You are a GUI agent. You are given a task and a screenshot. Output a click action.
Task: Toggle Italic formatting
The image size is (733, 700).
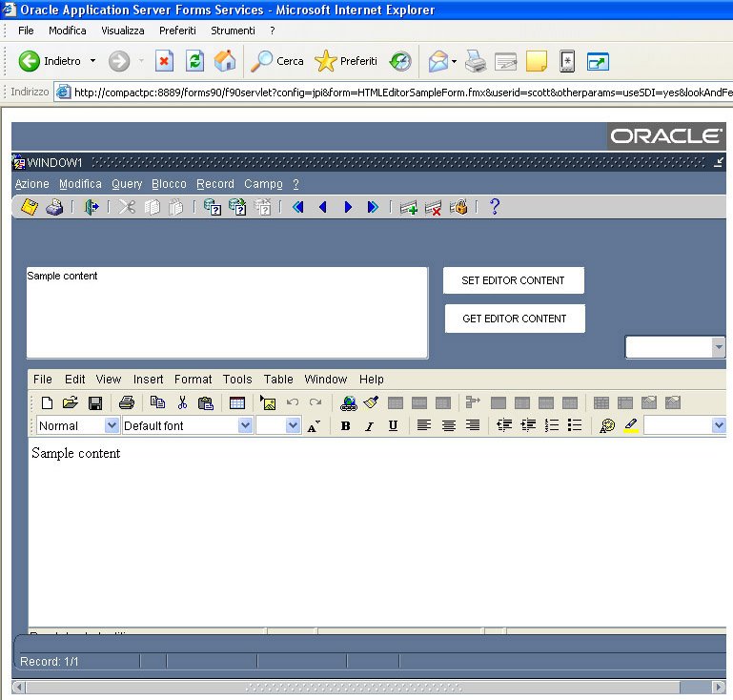pyautogui.click(x=369, y=425)
